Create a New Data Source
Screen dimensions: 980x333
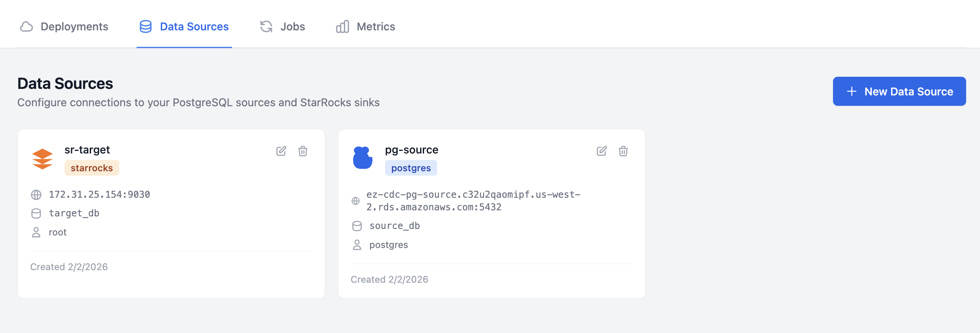899,91
